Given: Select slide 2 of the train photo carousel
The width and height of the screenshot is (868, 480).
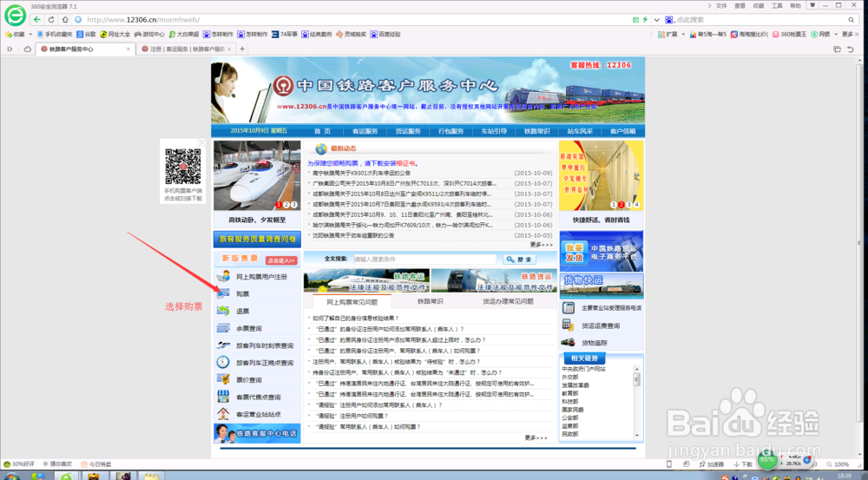Looking at the screenshot, I should click(x=286, y=204).
